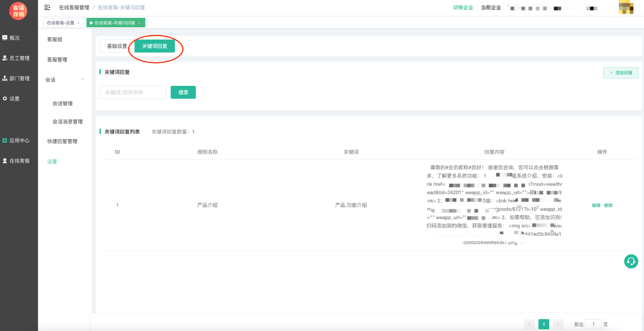
Task: Select the 关键词回复 tab
Action: [155, 46]
